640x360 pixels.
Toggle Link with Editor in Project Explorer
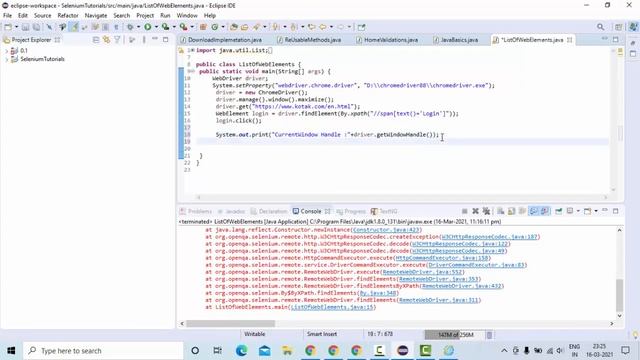(107, 40)
